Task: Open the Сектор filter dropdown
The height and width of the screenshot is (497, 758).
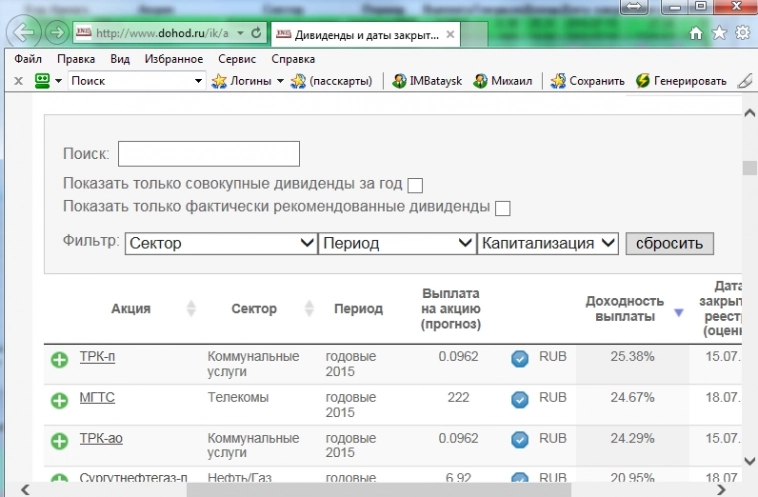Action: (221, 243)
